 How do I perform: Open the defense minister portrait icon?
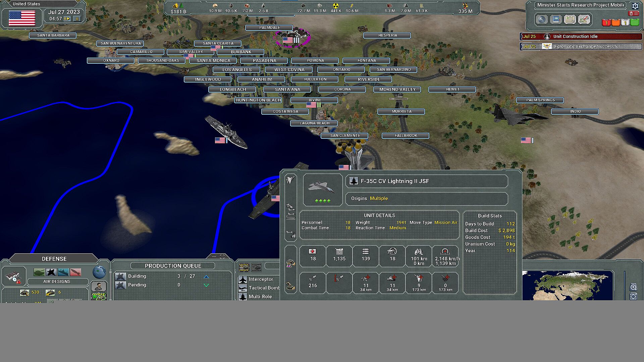[x=98, y=287]
